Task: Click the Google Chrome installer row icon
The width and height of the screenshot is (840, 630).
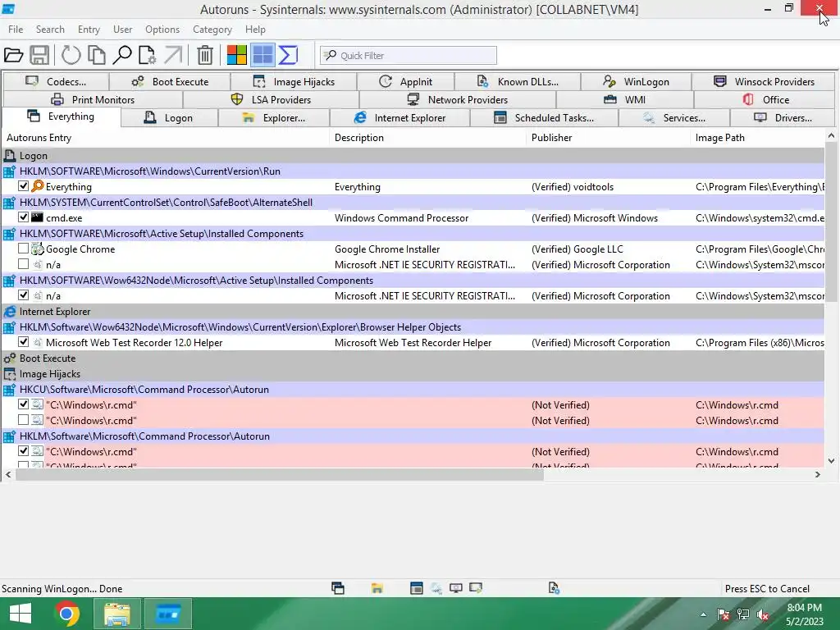Action: coord(37,249)
